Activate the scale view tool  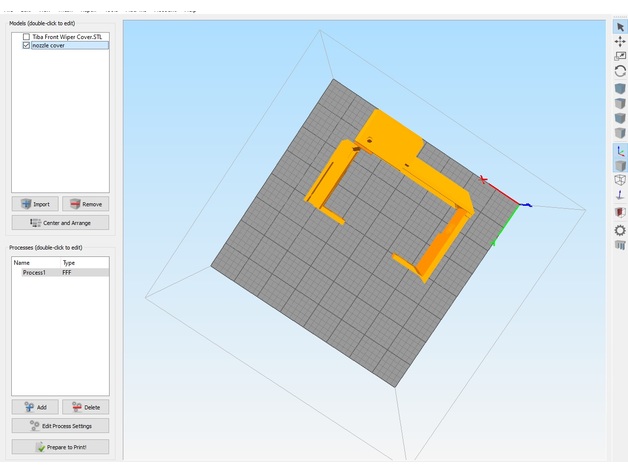point(620,56)
